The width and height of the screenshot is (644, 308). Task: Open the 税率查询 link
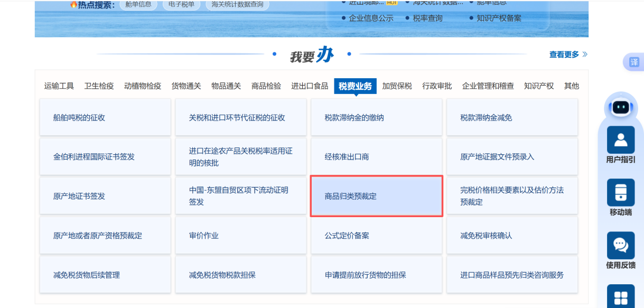427,18
